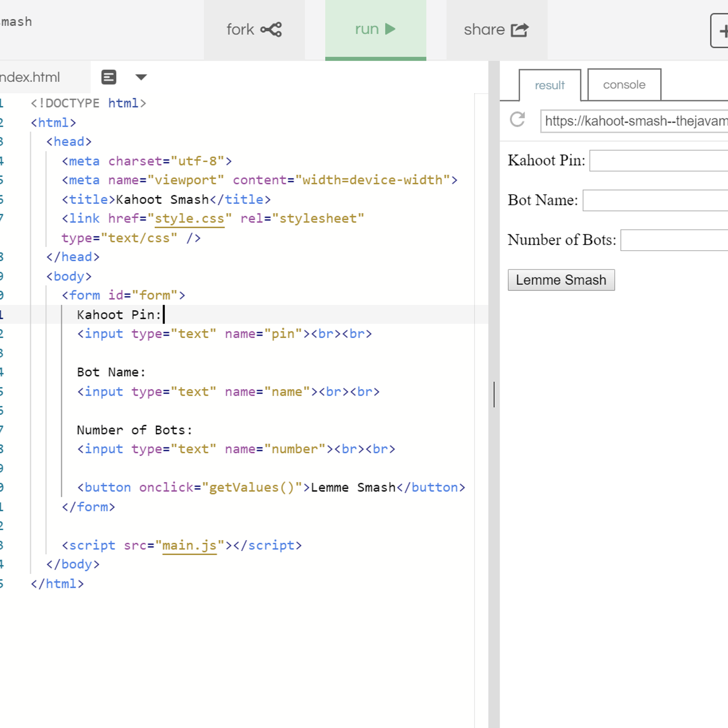Click the fork branching icon
Viewport: 728px width, 728px height.
[x=271, y=30]
